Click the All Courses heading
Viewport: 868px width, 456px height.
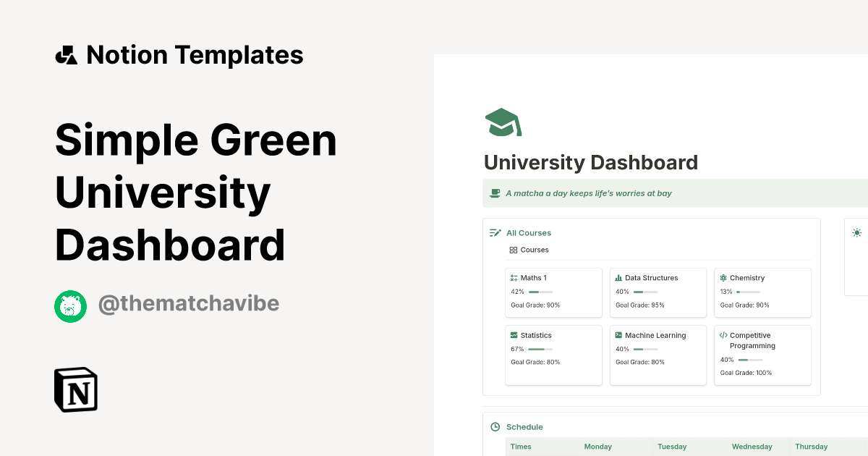pyautogui.click(x=529, y=232)
